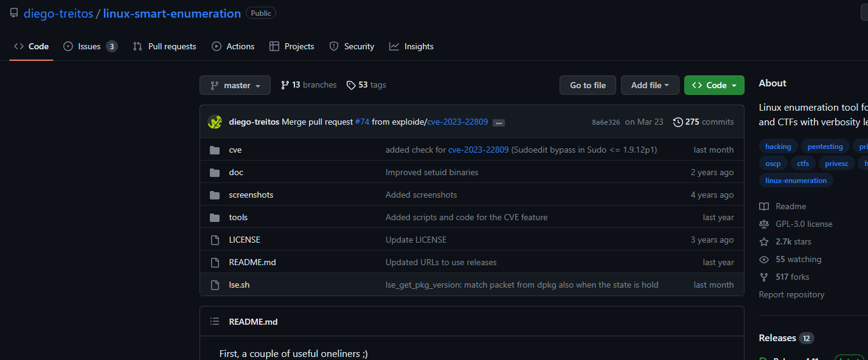View the 517 forks link

[x=784, y=277]
